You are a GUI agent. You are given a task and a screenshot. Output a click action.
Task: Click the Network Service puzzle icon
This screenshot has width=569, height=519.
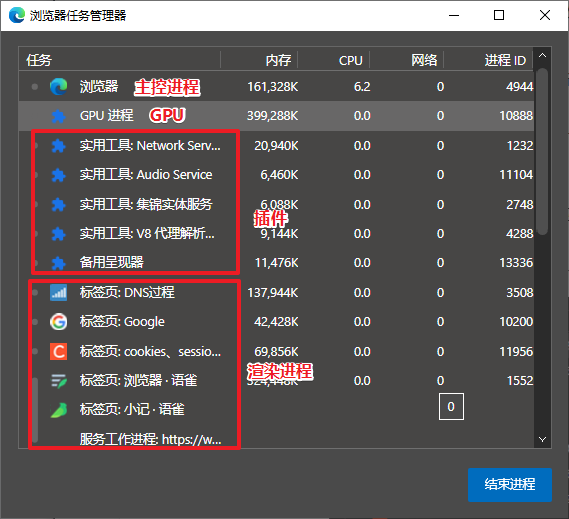[58, 146]
